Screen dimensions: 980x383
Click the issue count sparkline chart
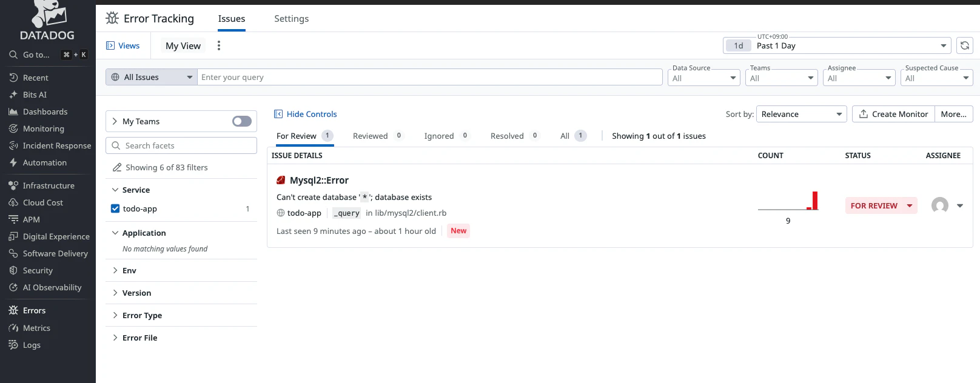(788, 201)
